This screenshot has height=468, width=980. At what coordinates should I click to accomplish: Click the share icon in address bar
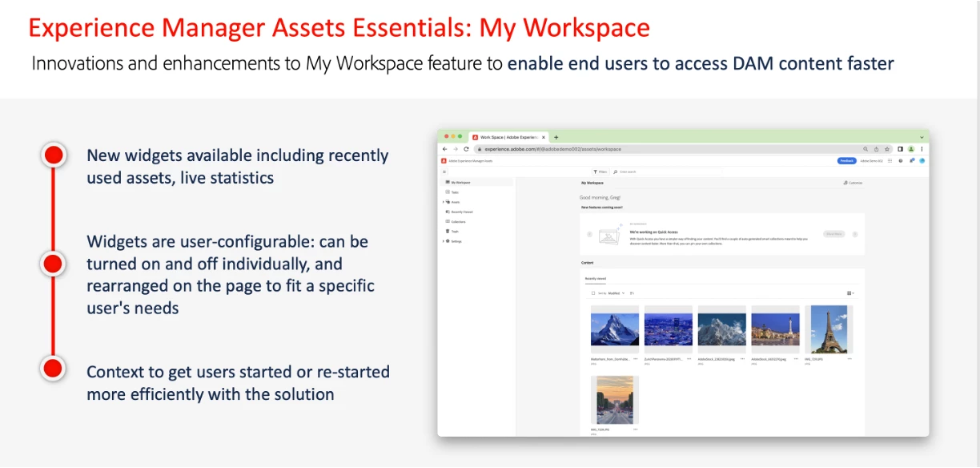876,149
